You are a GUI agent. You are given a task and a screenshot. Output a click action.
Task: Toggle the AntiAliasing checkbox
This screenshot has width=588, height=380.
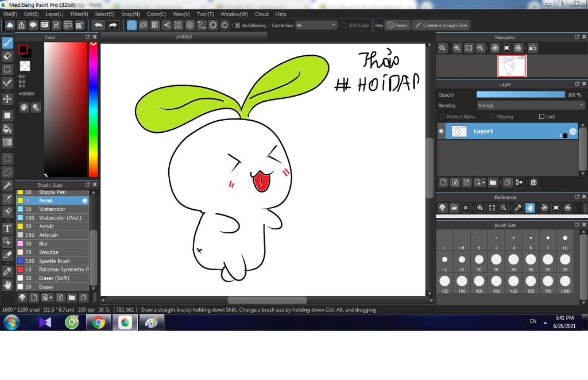(237, 25)
